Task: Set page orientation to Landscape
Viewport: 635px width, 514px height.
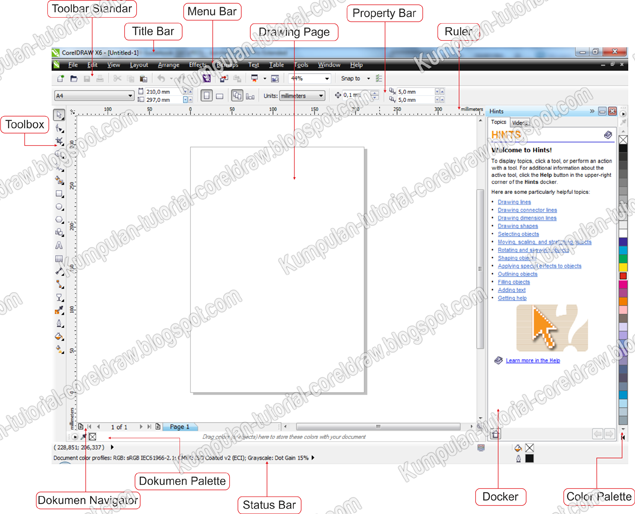Action: pyautogui.click(x=219, y=96)
